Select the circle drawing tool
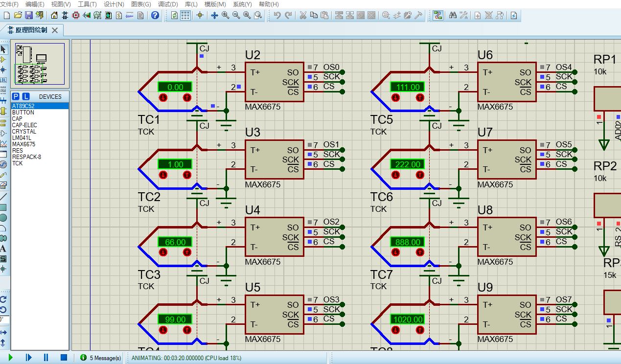This screenshot has height=364, width=621. click(3, 218)
